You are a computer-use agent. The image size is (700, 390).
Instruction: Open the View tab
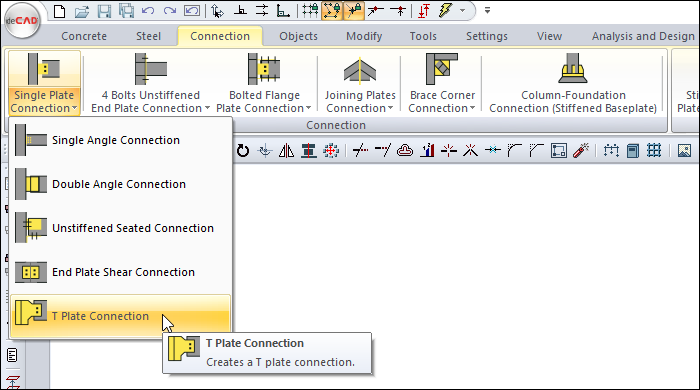tap(549, 36)
